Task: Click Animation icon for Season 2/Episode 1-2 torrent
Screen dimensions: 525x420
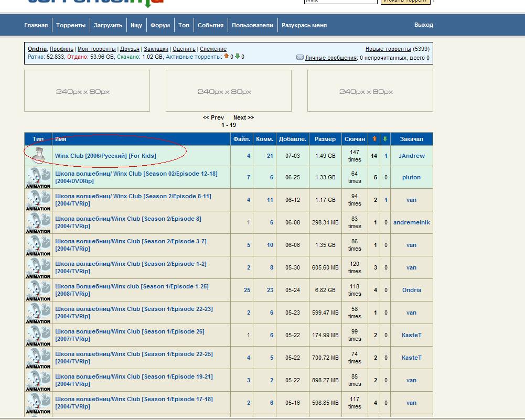Action: coord(38,267)
